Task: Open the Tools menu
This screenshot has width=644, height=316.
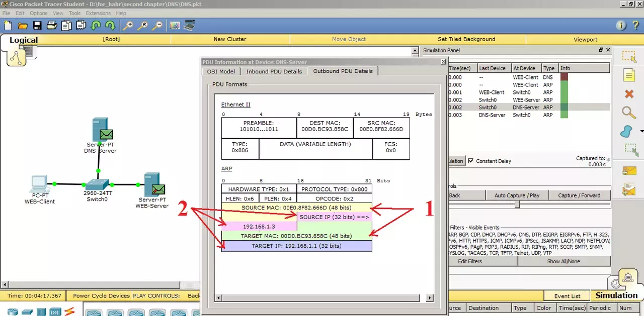Action: (x=74, y=13)
